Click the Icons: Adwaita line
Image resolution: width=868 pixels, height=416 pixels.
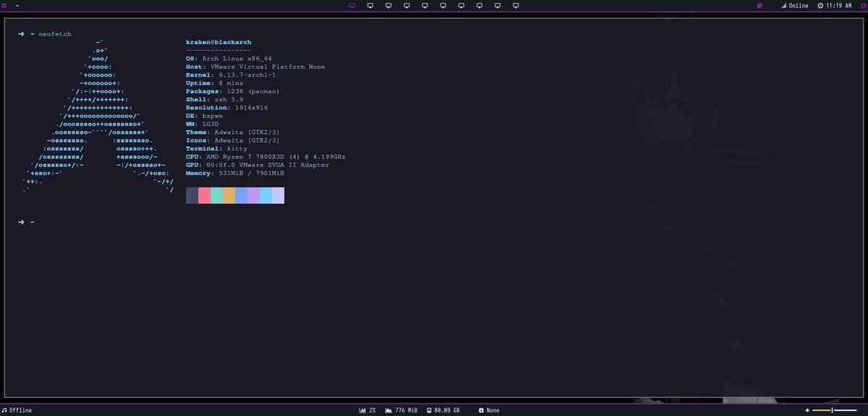(x=233, y=140)
